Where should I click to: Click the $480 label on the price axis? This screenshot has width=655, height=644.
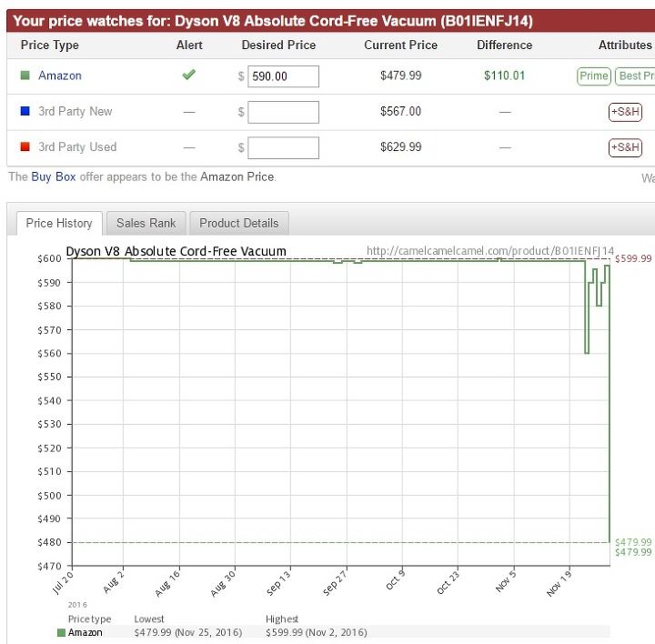[x=49, y=542]
